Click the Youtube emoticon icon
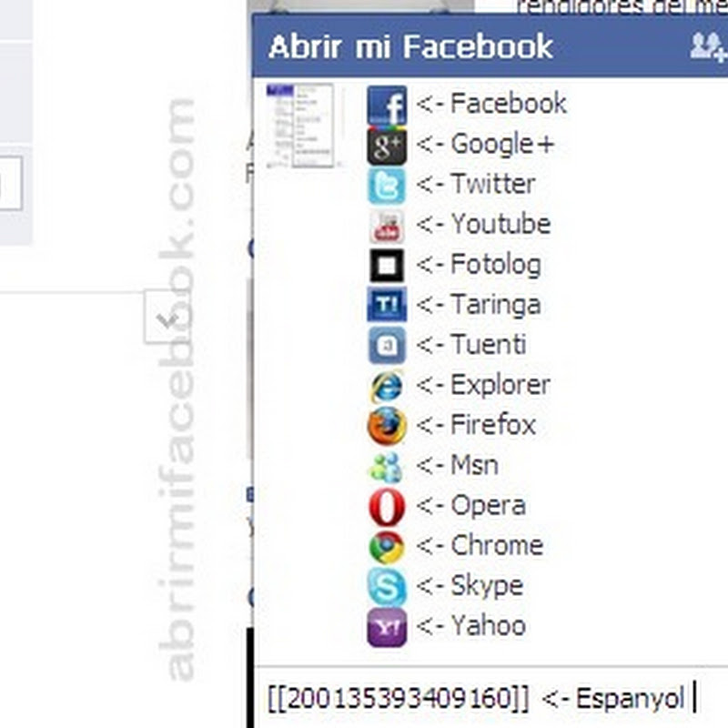The width and height of the screenshot is (728, 728). pyautogui.click(x=387, y=226)
